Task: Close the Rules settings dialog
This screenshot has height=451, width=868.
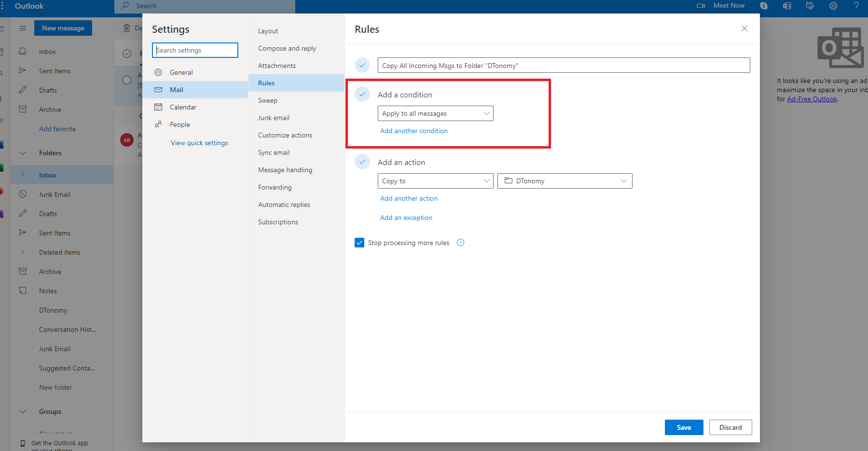Action: tap(744, 28)
